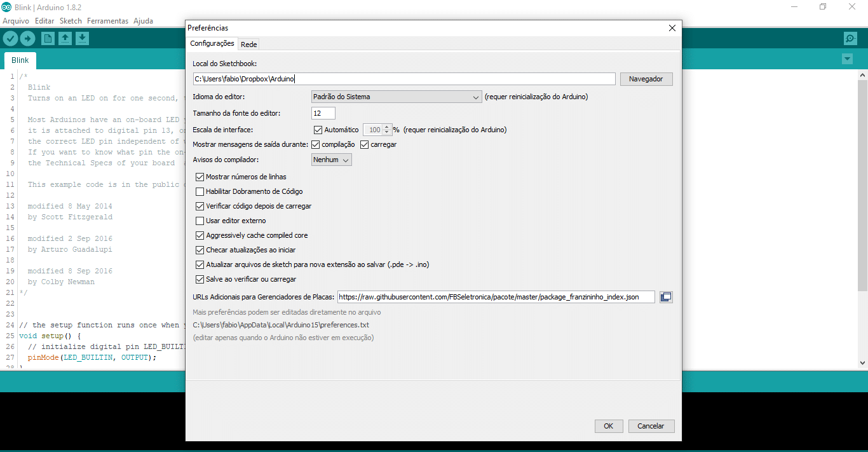Check the Usar editor externo option
This screenshot has height=452, width=868.
[x=200, y=221]
